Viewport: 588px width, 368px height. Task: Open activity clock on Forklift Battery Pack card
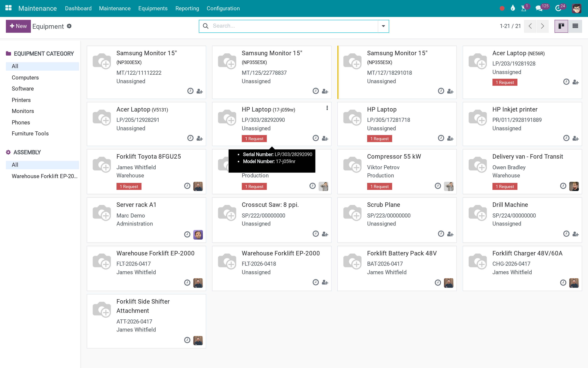click(x=438, y=283)
